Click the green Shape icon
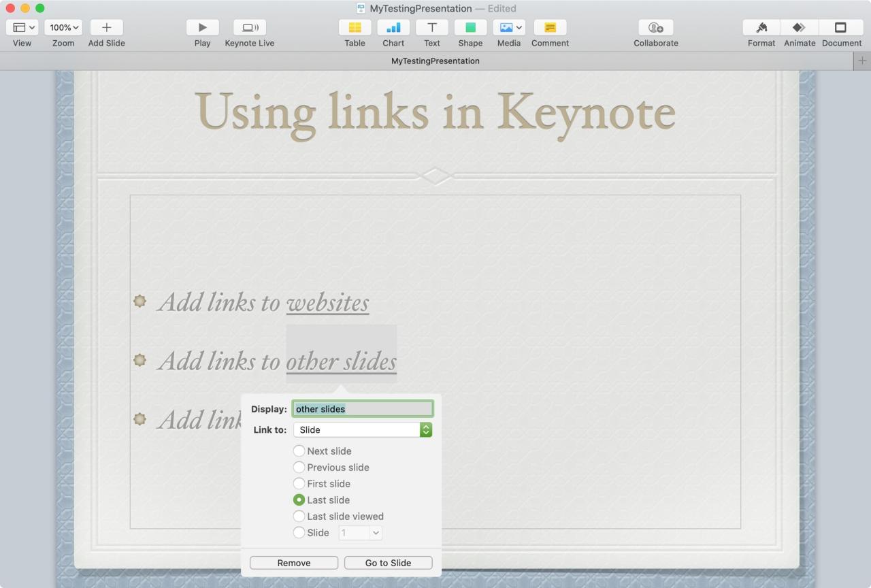 [470, 28]
